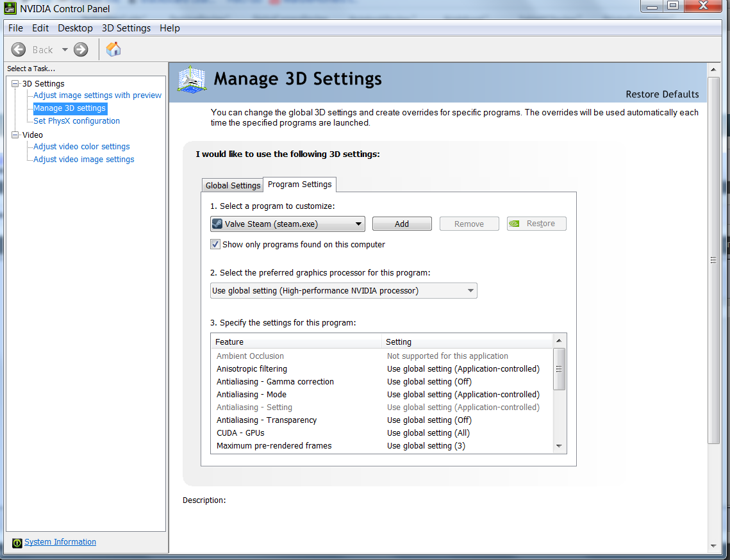Select the Program Settings tab
This screenshot has height=560, width=730.
pyautogui.click(x=300, y=185)
